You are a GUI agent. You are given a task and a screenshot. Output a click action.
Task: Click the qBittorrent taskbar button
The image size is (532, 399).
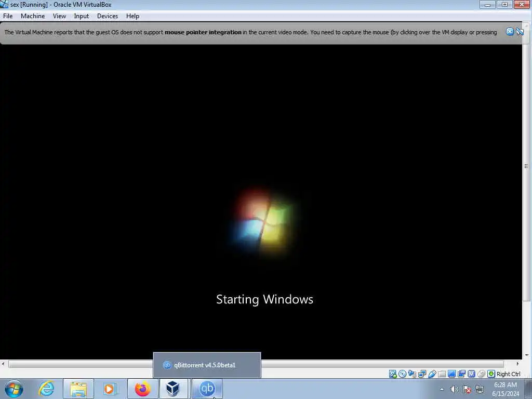pos(207,389)
